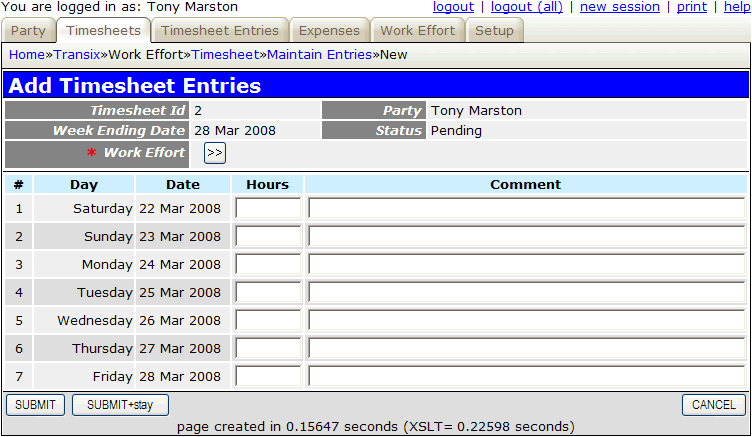Go to the Work Effort tab

417,31
